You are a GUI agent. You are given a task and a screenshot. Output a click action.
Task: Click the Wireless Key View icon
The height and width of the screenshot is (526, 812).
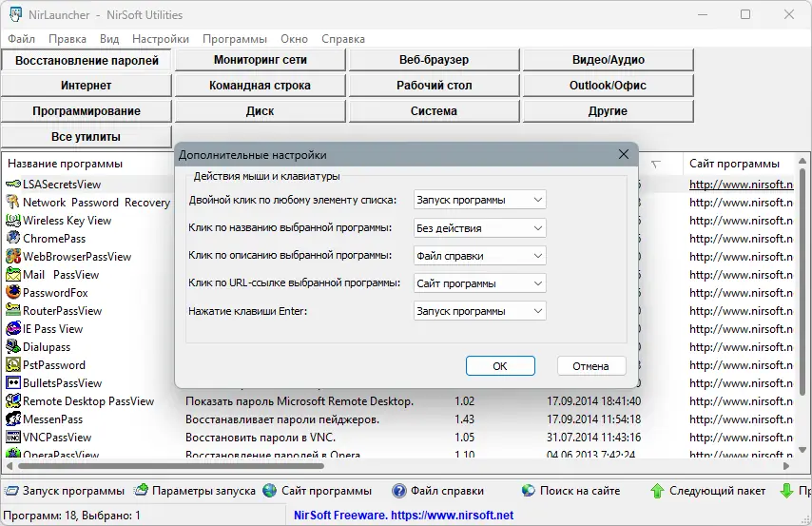[x=13, y=221]
